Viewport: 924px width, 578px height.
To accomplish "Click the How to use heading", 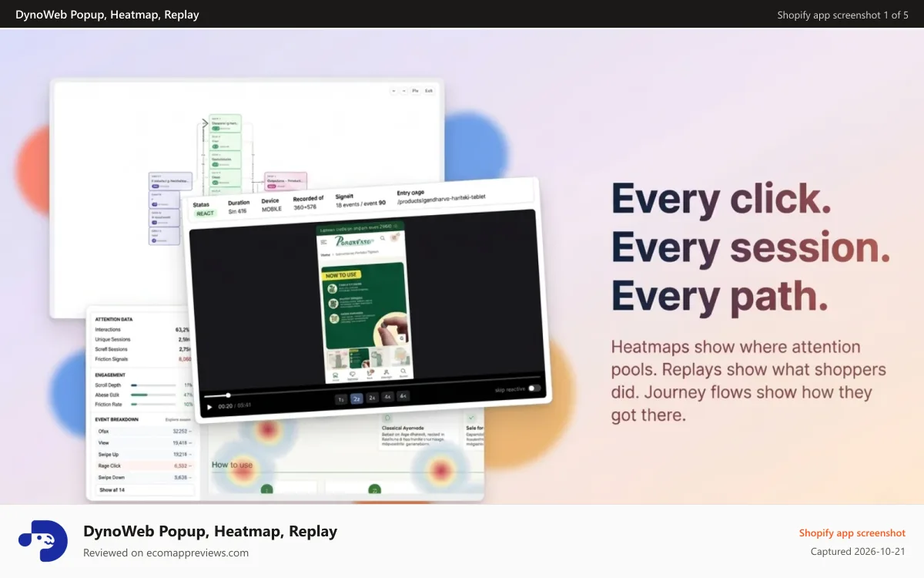I will click(x=232, y=465).
